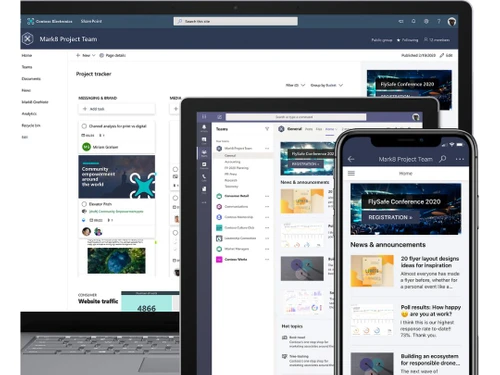The width and height of the screenshot is (500, 375).
Task: Tap the Registration button on the phone
Action: coord(390,217)
